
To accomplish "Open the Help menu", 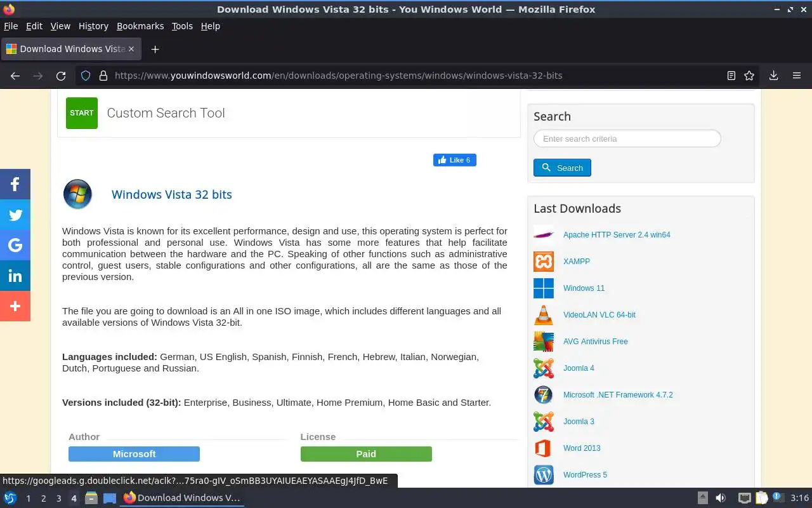I will [211, 26].
